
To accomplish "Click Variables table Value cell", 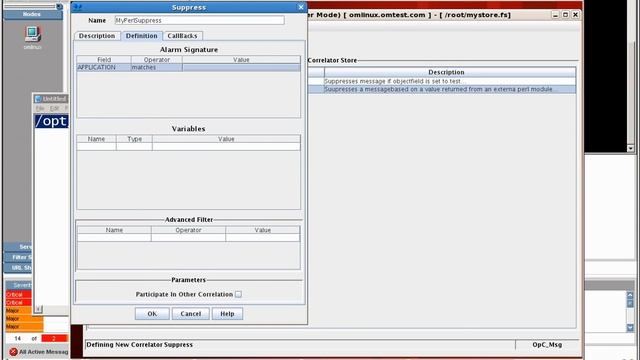I will point(226,147).
